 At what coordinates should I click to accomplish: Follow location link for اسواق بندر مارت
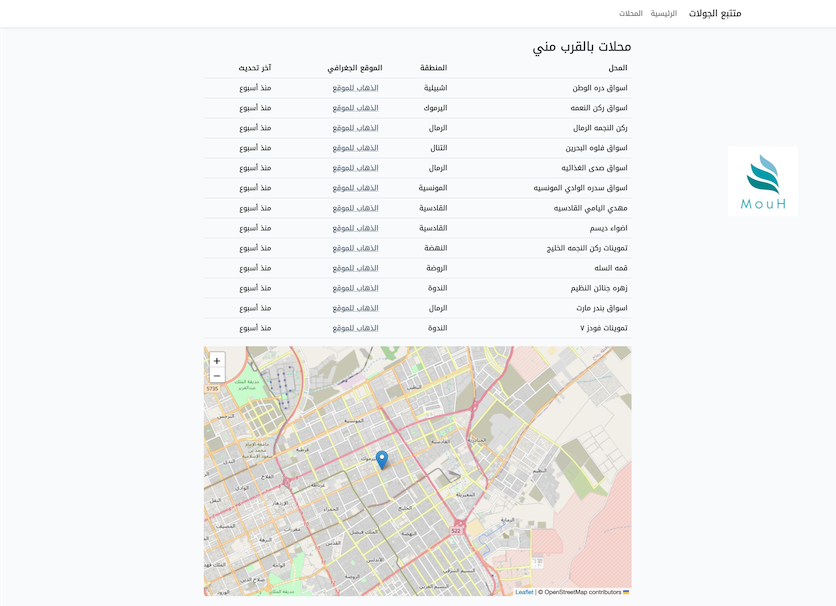355,308
